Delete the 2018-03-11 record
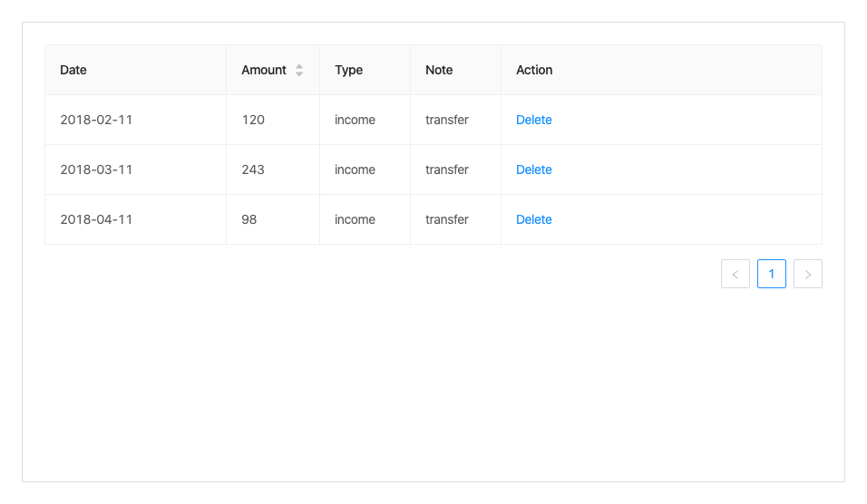867x504 pixels. tap(534, 170)
